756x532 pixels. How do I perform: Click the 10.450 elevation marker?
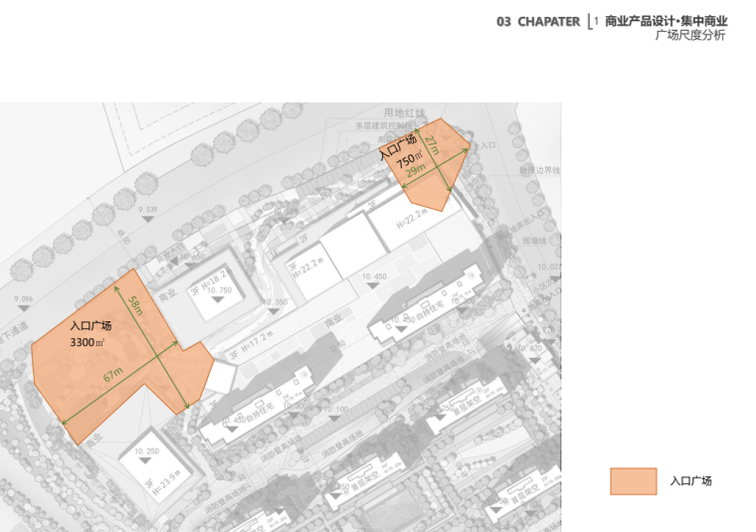point(374,285)
